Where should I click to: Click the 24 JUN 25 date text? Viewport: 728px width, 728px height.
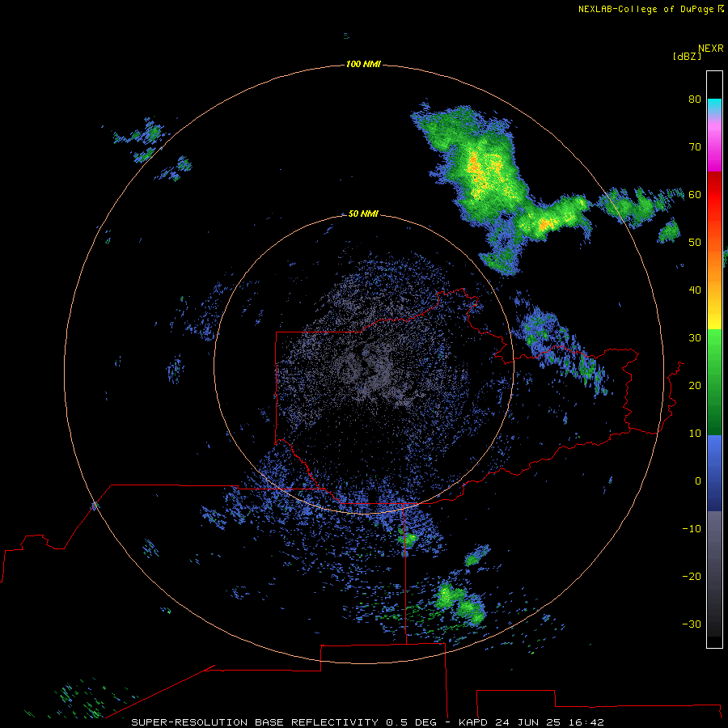click(x=529, y=722)
